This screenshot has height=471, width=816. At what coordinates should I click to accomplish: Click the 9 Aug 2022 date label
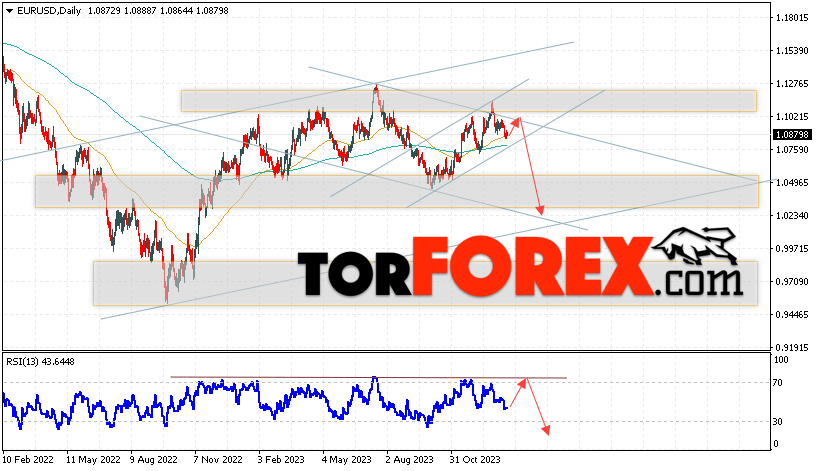tap(154, 460)
